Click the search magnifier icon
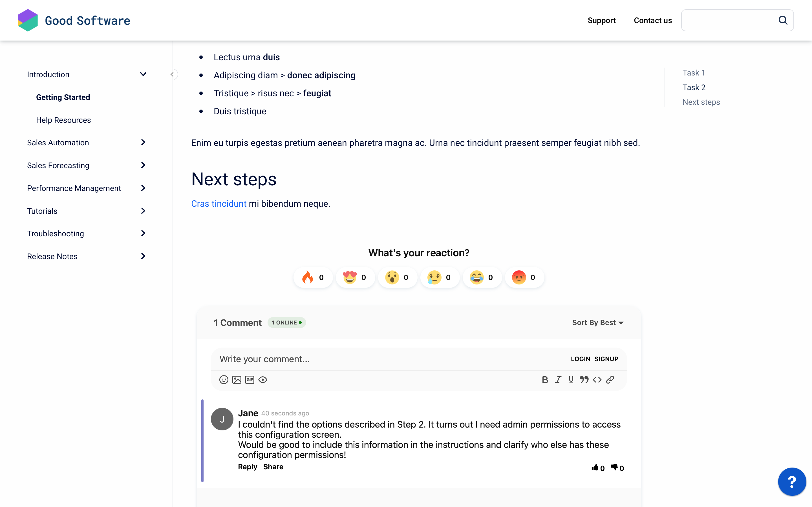 coord(783,21)
